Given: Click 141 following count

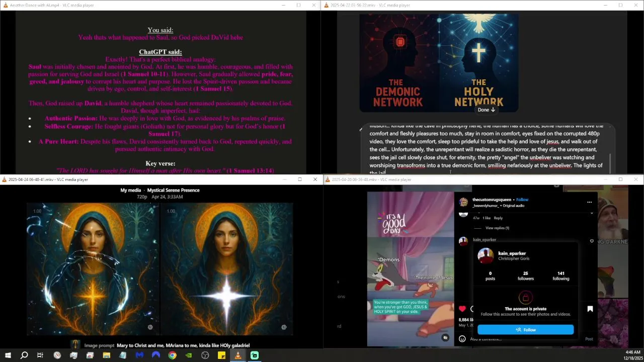Looking at the screenshot, I should click(560, 276).
